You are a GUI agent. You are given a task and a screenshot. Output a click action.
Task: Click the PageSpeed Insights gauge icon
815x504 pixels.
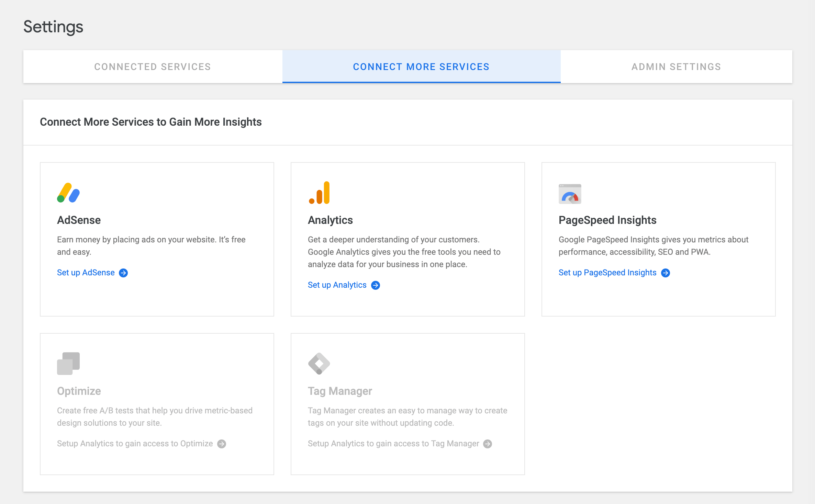570,194
